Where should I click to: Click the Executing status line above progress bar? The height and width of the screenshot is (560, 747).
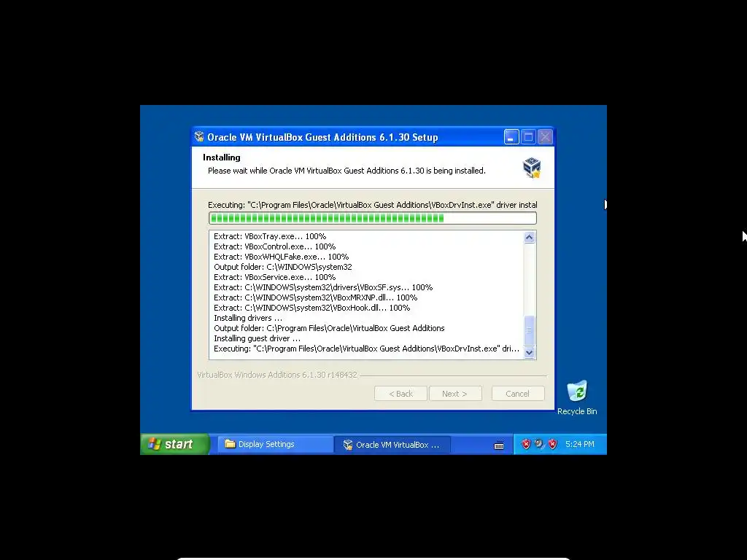(x=372, y=205)
